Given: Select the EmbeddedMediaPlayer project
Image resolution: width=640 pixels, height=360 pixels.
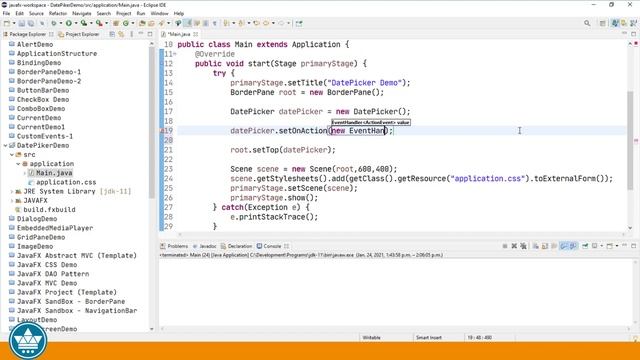Looking at the screenshot, I should click(x=55, y=228).
